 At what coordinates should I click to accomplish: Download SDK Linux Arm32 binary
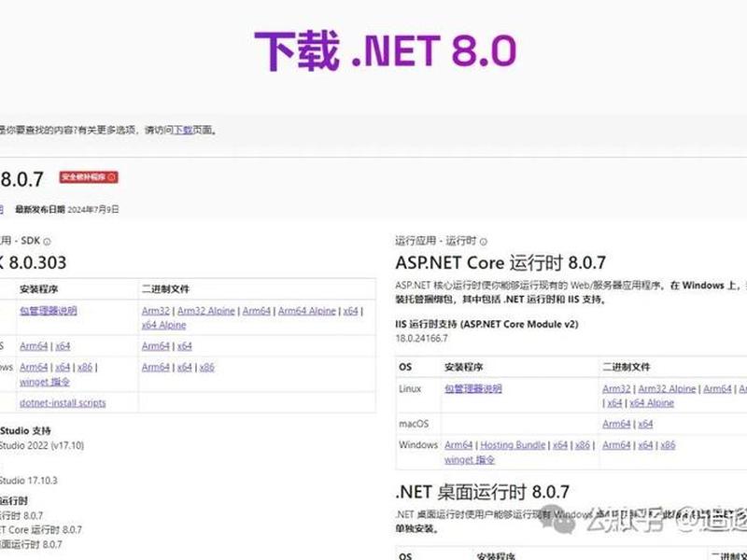156,311
